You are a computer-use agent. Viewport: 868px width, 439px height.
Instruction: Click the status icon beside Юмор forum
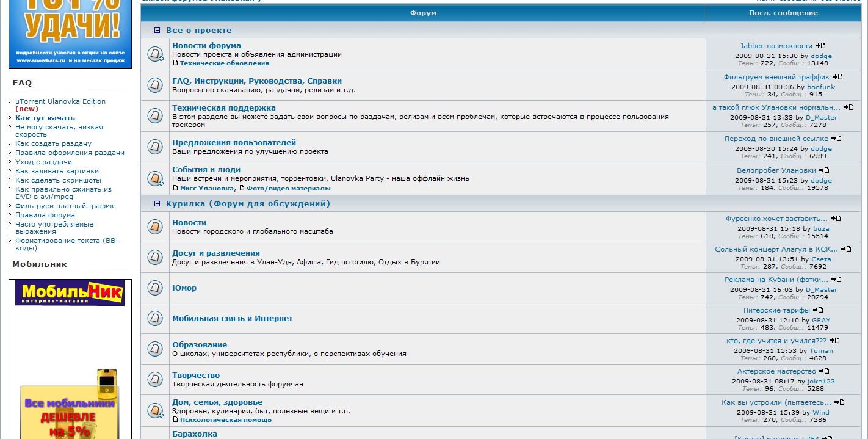click(155, 288)
